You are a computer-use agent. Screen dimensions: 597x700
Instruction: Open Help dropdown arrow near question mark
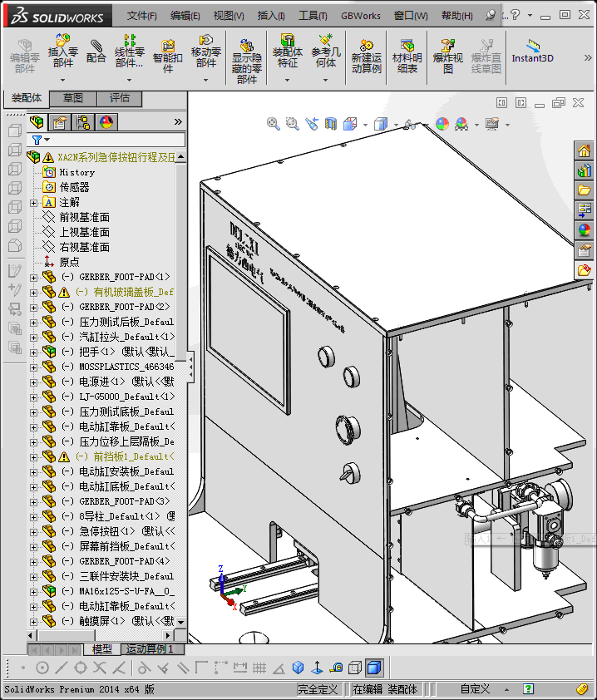(530, 15)
